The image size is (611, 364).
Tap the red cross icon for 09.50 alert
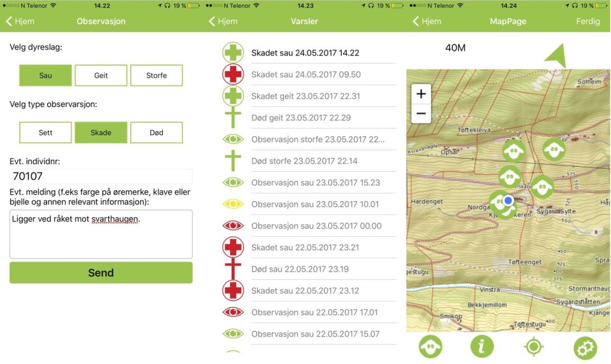233,74
